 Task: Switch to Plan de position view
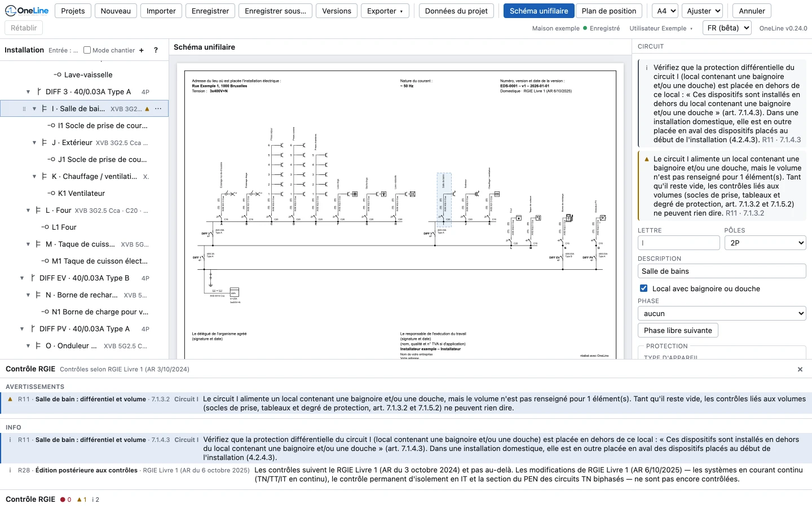pos(609,11)
